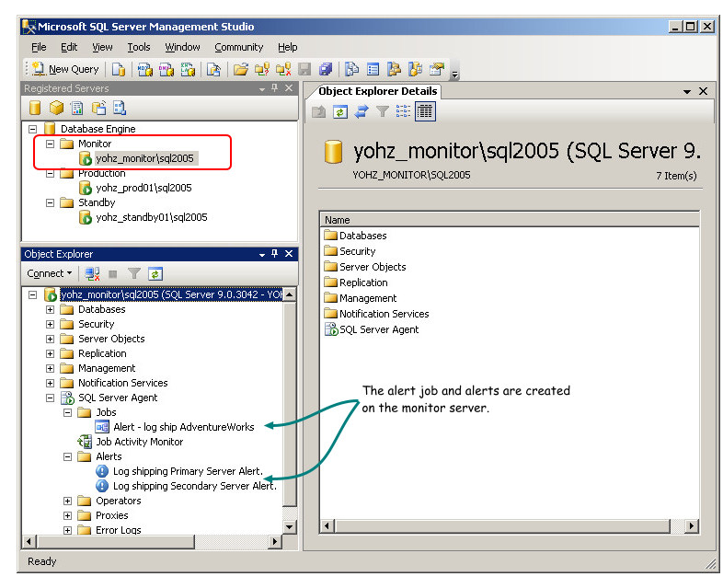Viewport: 723px width, 588px height.
Task: Click the Save All disks icon
Action: [326, 69]
